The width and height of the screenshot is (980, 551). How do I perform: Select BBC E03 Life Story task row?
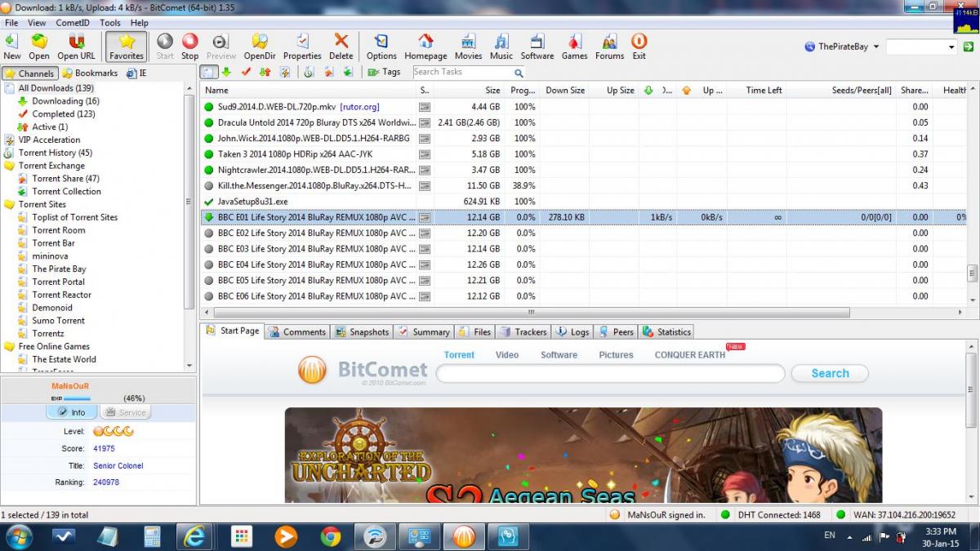[585, 249]
